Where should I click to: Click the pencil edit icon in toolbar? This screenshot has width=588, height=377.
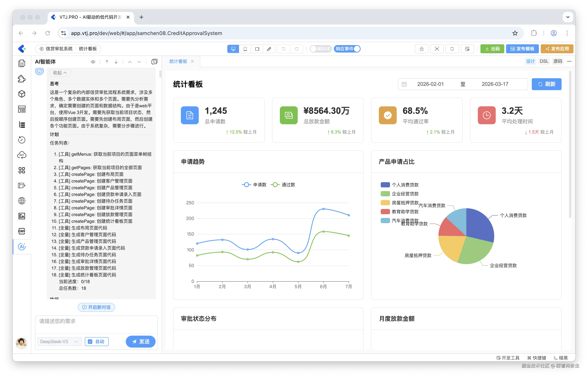point(269,49)
